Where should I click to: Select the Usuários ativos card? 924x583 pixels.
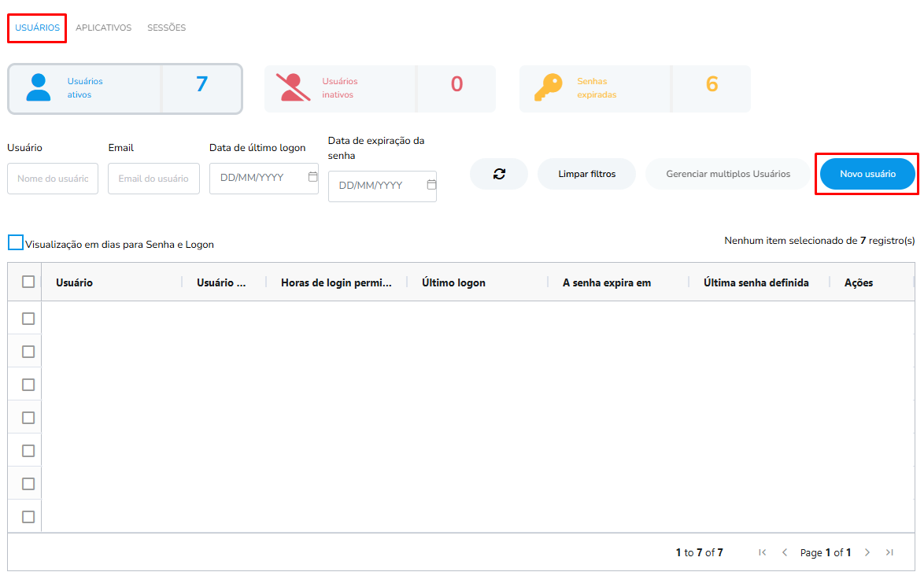(x=125, y=88)
